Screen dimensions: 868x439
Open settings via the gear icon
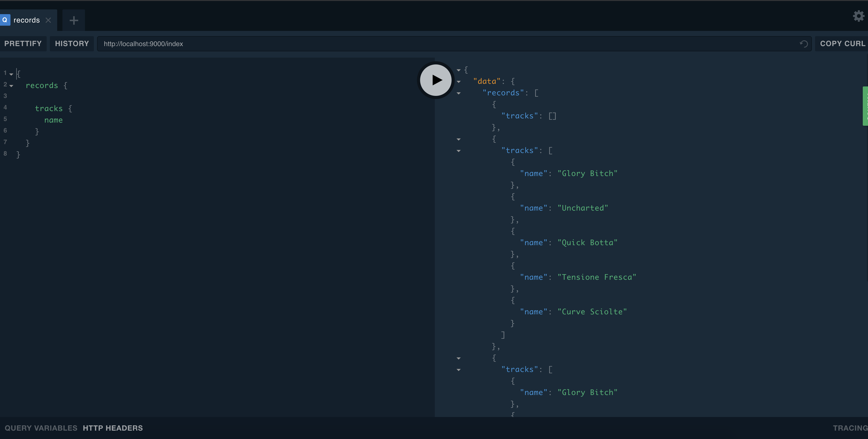pos(858,16)
